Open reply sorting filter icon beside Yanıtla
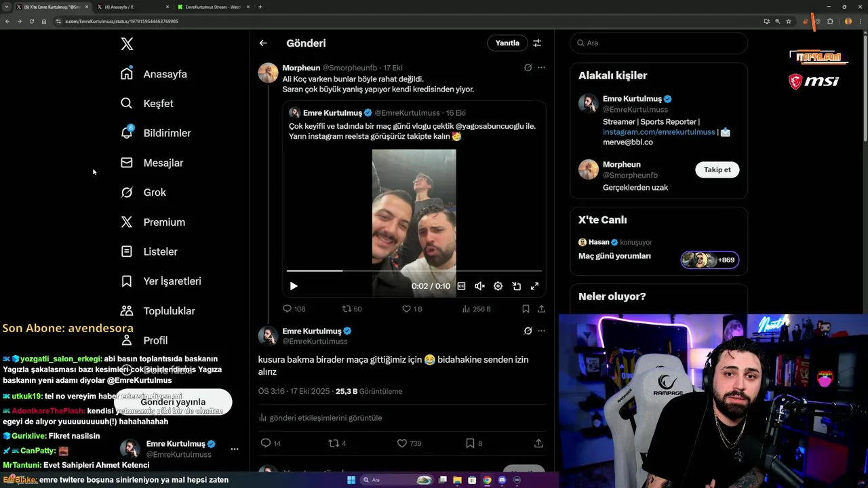The width and height of the screenshot is (868, 488). tap(537, 43)
